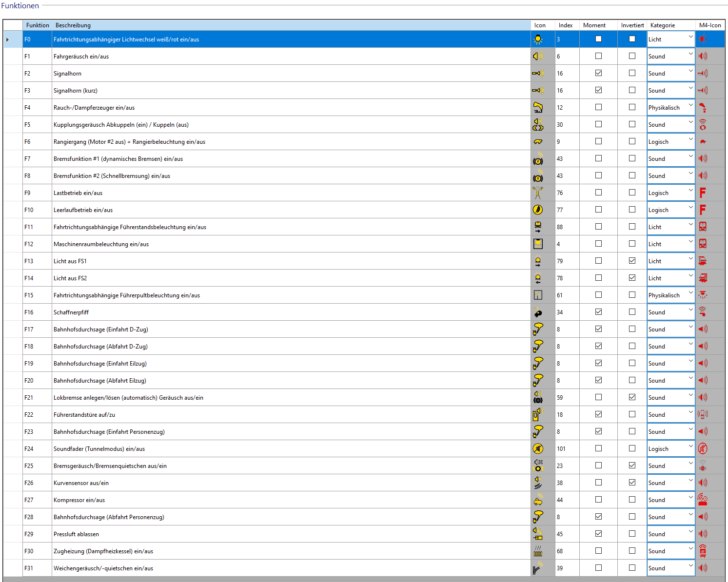Screen dimensions: 728x582
Task: Click the Schaffnerpfiff whistle icon in F16
Action: coord(538,312)
